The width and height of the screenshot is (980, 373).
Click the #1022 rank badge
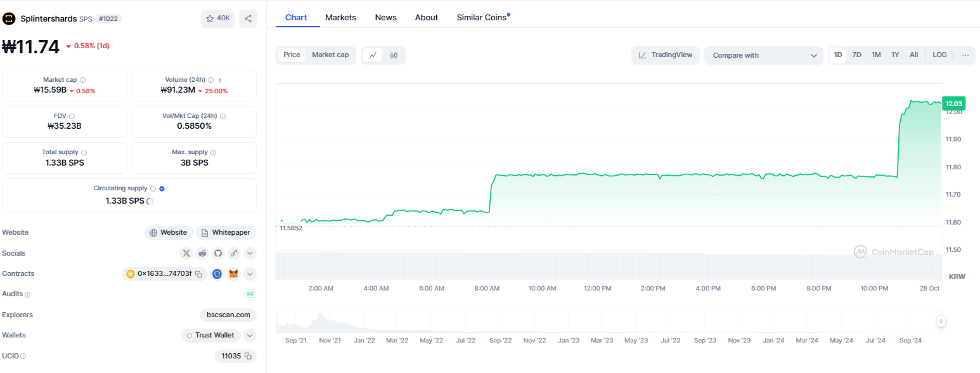click(108, 19)
